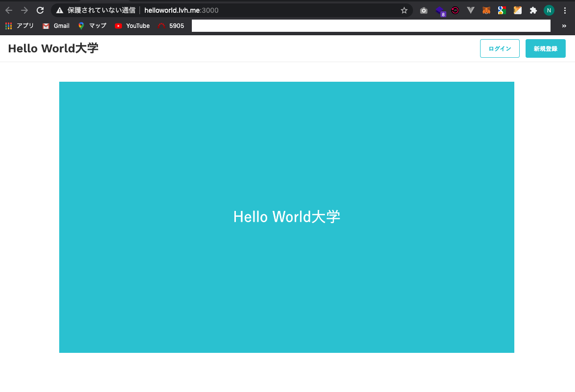Click the puzzle-piece extensions icon
The image size is (575, 392).
coord(533,10)
